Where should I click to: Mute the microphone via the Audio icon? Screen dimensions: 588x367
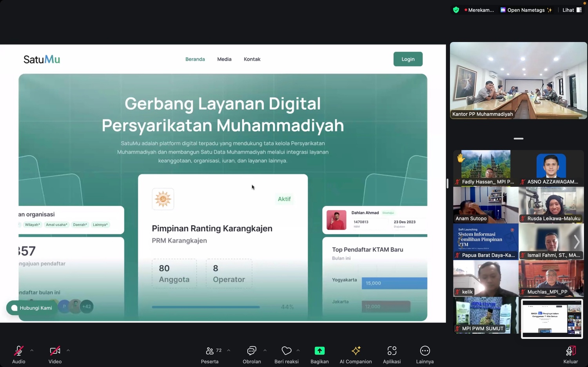click(18, 351)
